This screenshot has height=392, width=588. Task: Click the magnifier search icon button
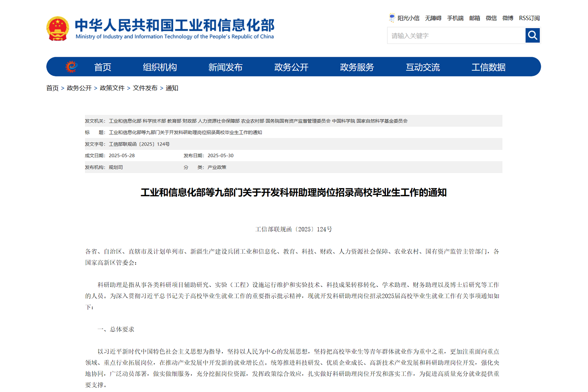click(532, 36)
